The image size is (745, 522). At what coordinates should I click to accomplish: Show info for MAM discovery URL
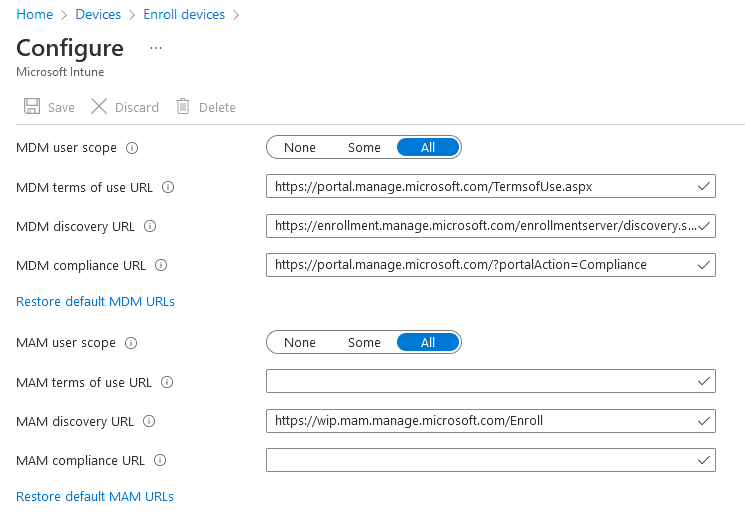[149, 421]
